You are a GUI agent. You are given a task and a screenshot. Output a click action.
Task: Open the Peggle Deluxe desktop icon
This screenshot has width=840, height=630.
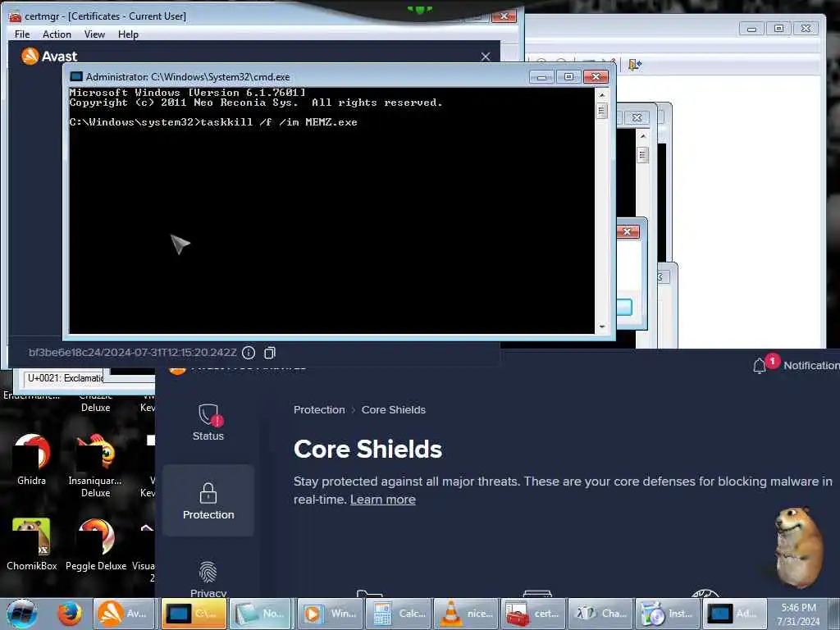coord(96,544)
